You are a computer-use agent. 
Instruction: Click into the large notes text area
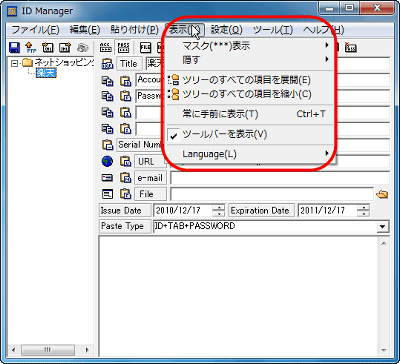coord(239,297)
